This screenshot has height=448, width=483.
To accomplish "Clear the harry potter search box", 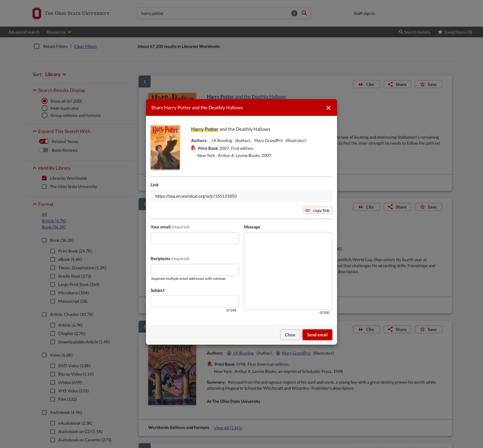I will pyautogui.click(x=294, y=13).
